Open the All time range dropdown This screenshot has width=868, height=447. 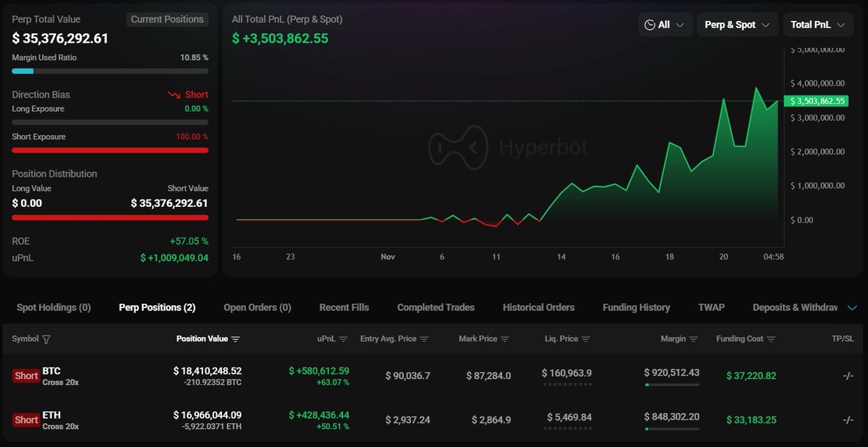pyautogui.click(x=665, y=25)
